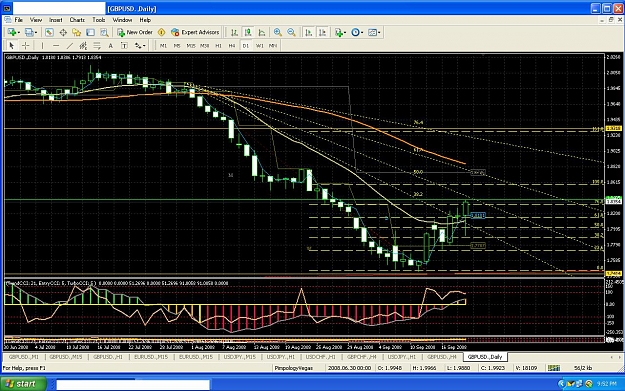Expand the Indicators dropdown arrow
The width and height of the screenshot is (625, 391).
click(345, 32)
